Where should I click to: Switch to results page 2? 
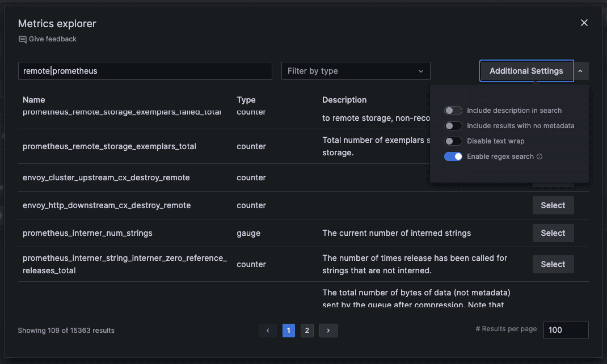click(x=307, y=330)
